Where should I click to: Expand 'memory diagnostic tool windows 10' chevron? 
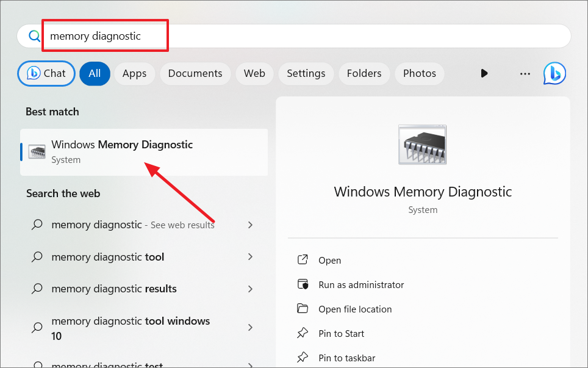pos(250,328)
